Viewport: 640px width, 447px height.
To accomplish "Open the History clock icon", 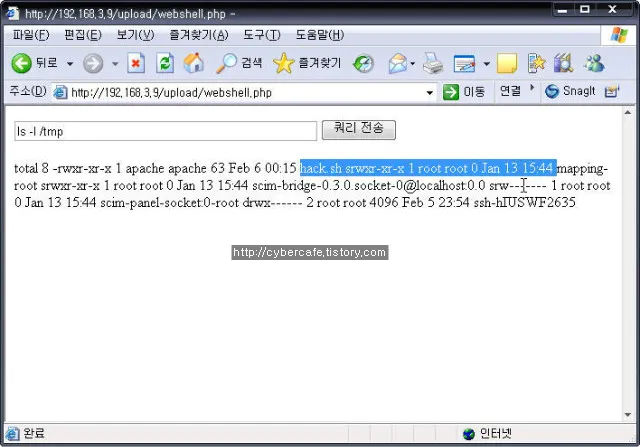I will [x=364, y=63].
